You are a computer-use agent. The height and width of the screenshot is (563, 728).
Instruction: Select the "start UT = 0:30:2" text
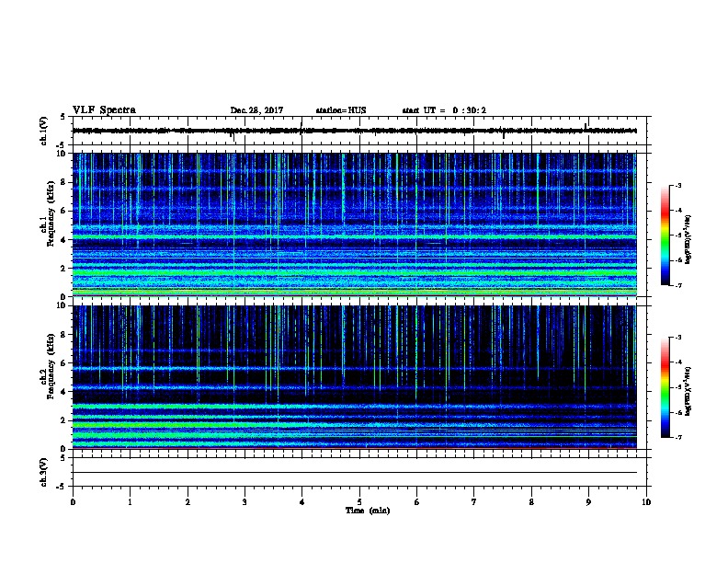pos(444,110)
